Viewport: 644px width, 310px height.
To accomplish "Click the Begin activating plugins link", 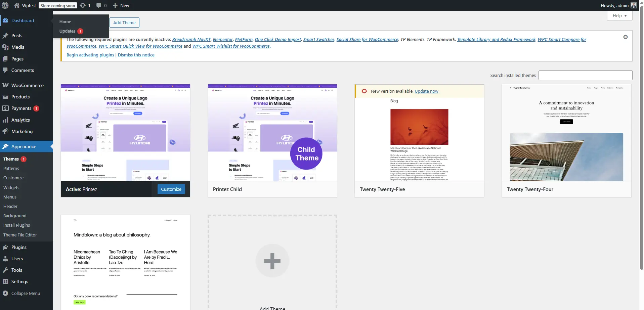I will coord(90,55).
